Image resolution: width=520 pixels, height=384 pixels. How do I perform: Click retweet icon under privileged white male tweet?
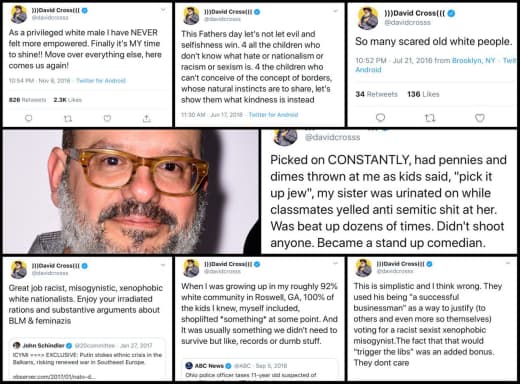point(68,118)
